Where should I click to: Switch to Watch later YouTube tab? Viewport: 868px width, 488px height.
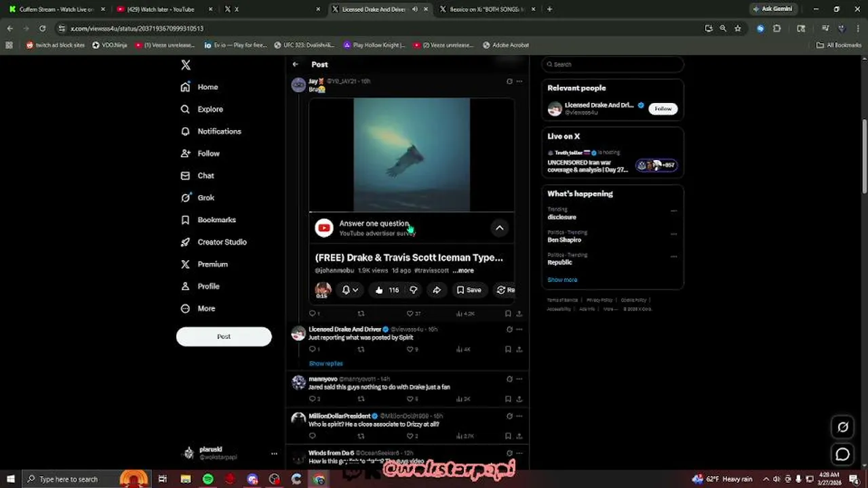(161, 9)
